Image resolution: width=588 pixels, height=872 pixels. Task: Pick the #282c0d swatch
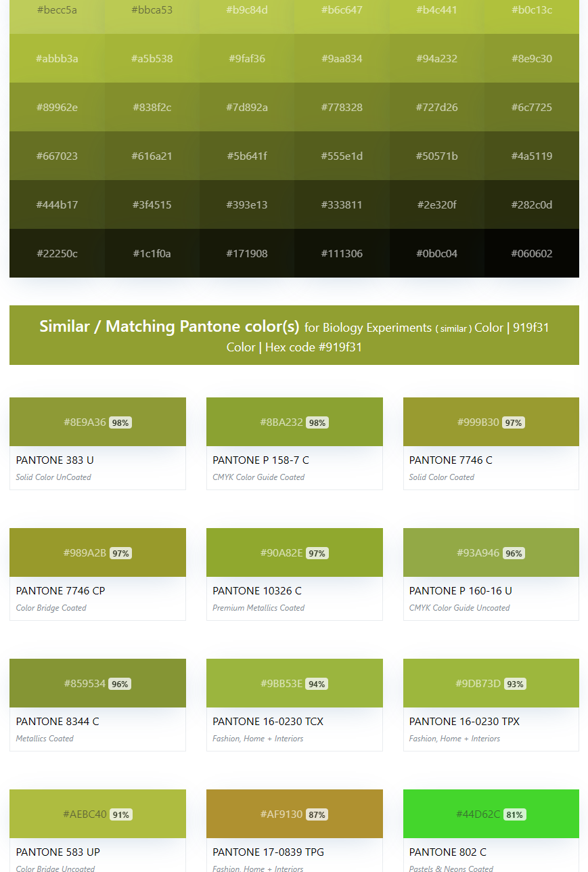tap(532, 204)
